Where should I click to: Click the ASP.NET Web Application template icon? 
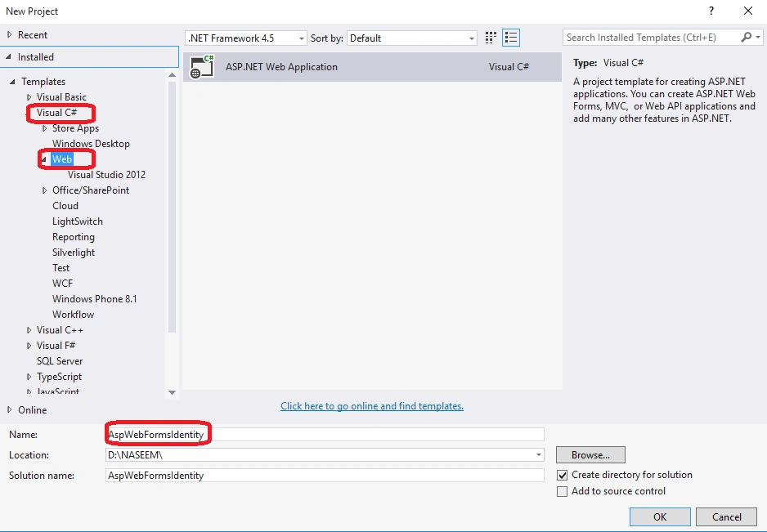(202, 66)
